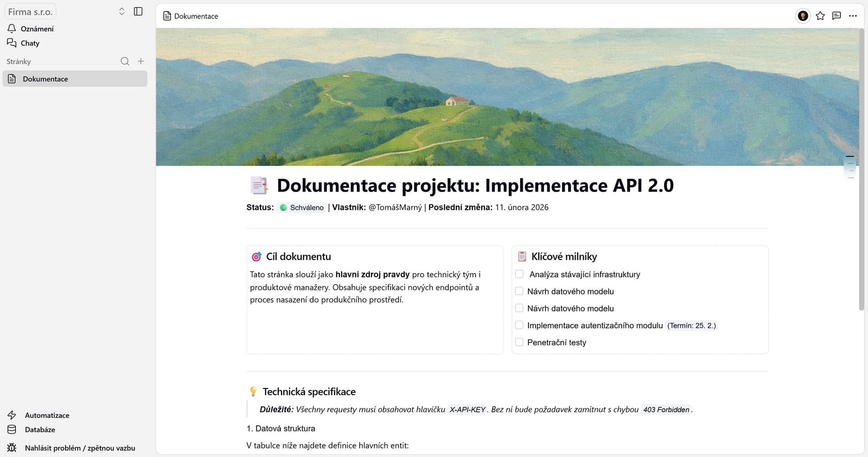Click the page icon in the header breadcrumb
The image size is (868, 457).
click(167, 16)
